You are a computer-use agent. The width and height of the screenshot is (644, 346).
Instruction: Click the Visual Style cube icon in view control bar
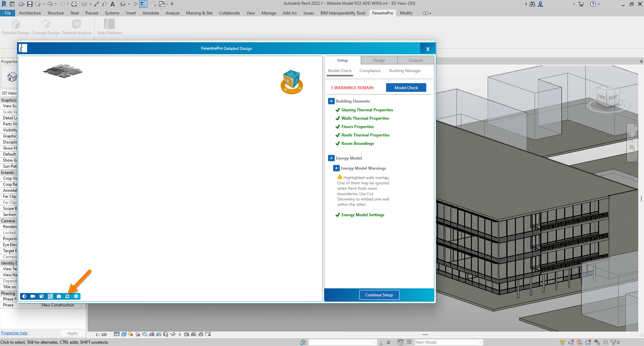click(x=124, y=334)
